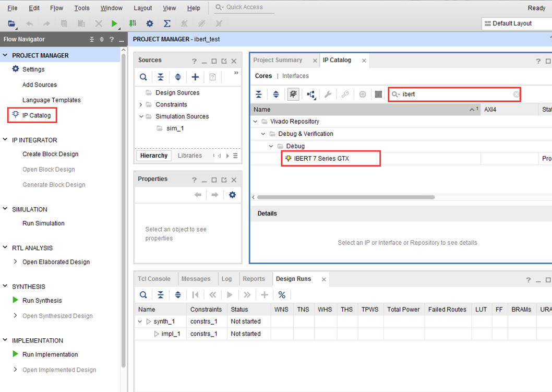Image resolution: width=552 pixels, height=392 pixels.
Task: Expand all in the IP Catalog toolbar
Action: point(276,94)
